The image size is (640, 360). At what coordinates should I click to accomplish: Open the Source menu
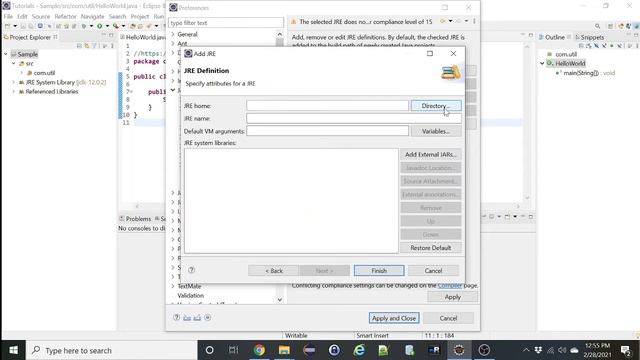(x=41, y=16)
